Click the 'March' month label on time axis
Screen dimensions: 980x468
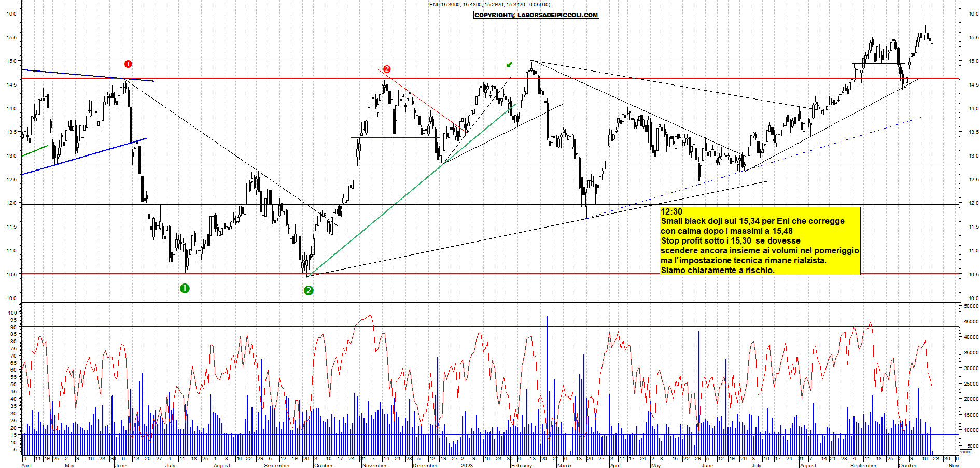click(564, 465)
